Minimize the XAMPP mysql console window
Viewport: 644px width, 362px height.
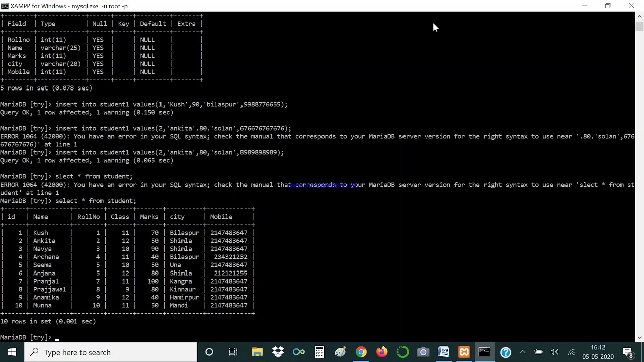[x=585, y=6]
